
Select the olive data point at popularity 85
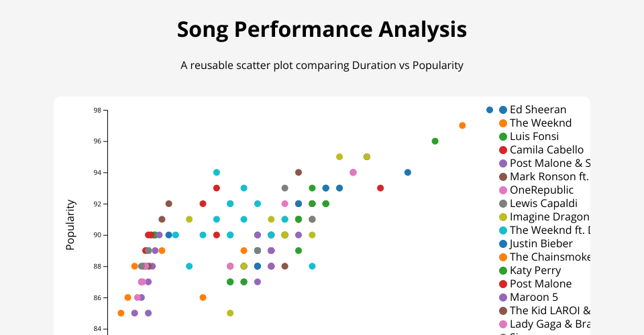coord(230,313)
